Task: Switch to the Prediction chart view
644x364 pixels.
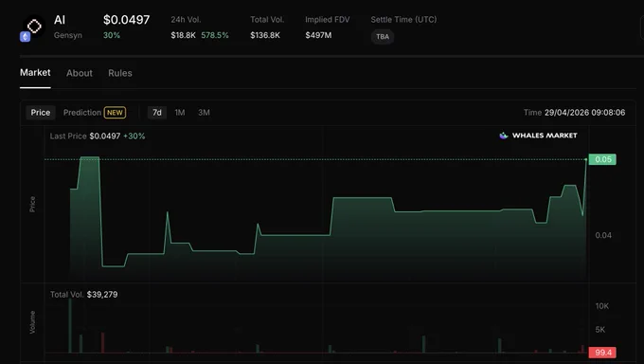Action: [x=82, y=112]
